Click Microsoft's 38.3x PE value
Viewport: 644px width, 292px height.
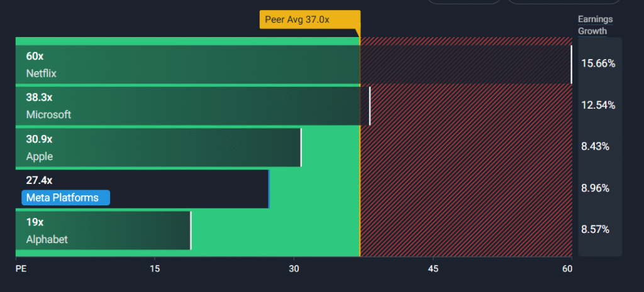[39, 98]
